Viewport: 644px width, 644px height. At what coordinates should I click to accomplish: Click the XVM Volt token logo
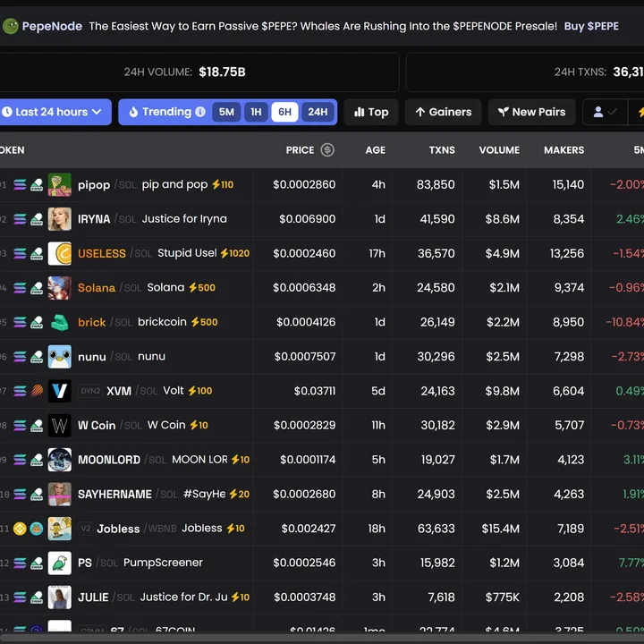(60, 391)
